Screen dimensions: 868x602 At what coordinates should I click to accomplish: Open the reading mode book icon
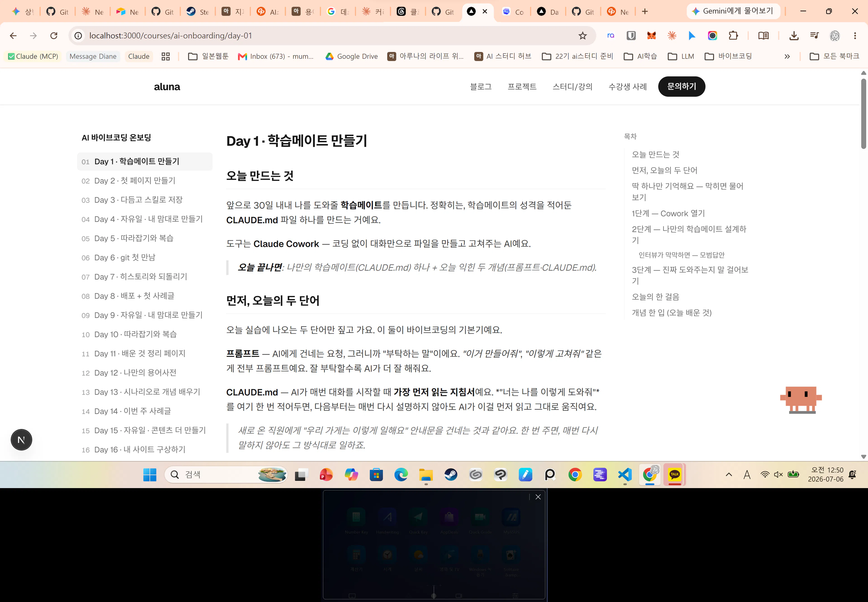coord(764,35)
